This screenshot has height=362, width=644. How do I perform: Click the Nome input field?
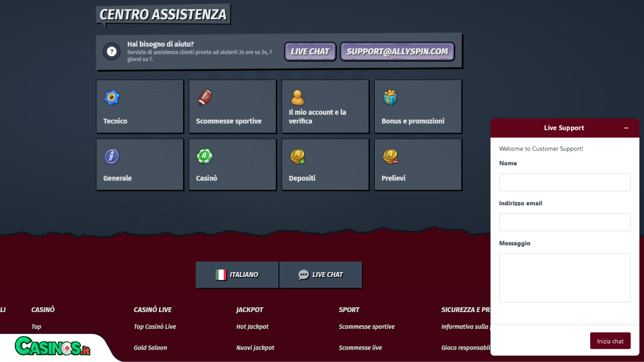pos(564,182)
